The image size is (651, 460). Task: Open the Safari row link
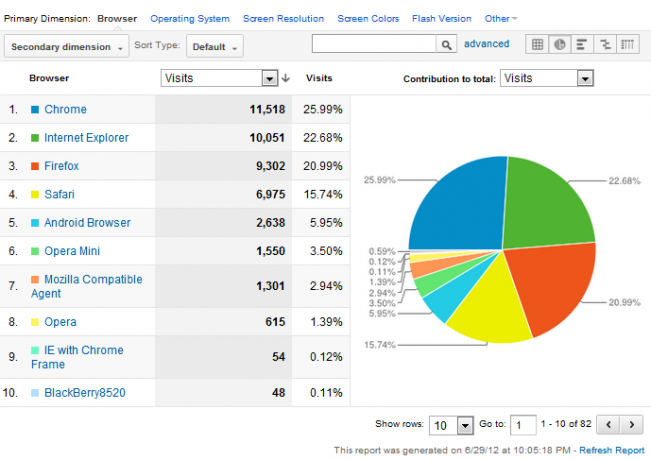coord(59,194)
